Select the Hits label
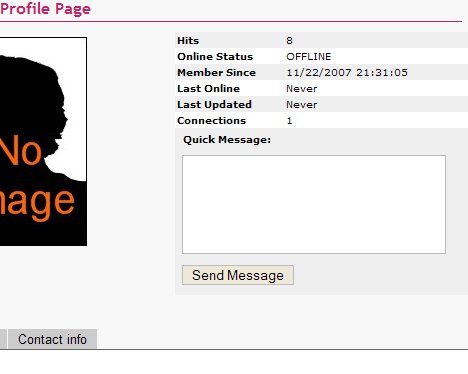 point(188,41)
